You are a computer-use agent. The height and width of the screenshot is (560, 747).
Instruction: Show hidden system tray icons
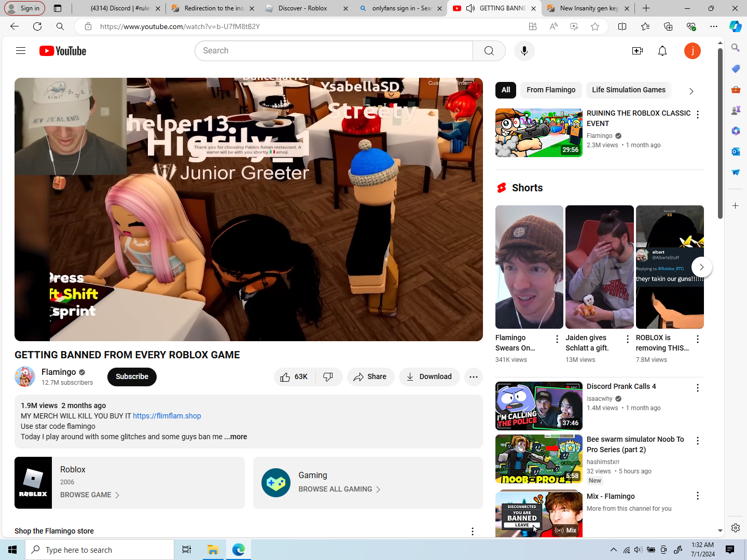coord(614,550)
